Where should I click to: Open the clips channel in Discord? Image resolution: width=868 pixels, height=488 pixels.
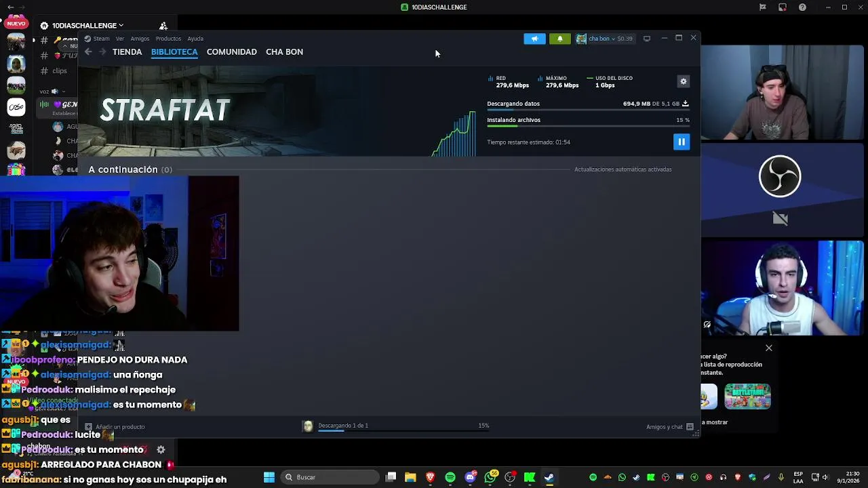(60, 70)
